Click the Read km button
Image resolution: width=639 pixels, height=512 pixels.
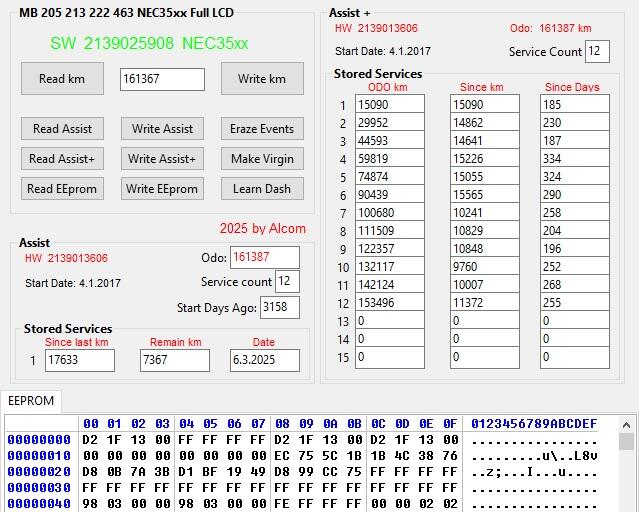click(x=62, y=79)
